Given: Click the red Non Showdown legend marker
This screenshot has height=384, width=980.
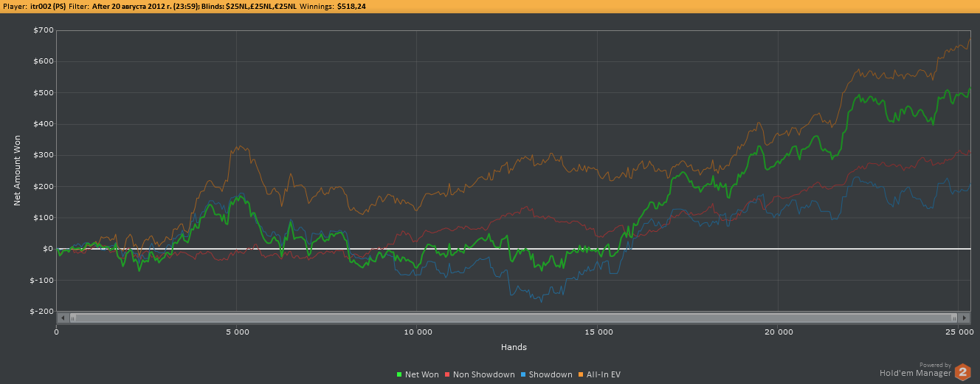Looking at the screenshot, I should [447, 374].
